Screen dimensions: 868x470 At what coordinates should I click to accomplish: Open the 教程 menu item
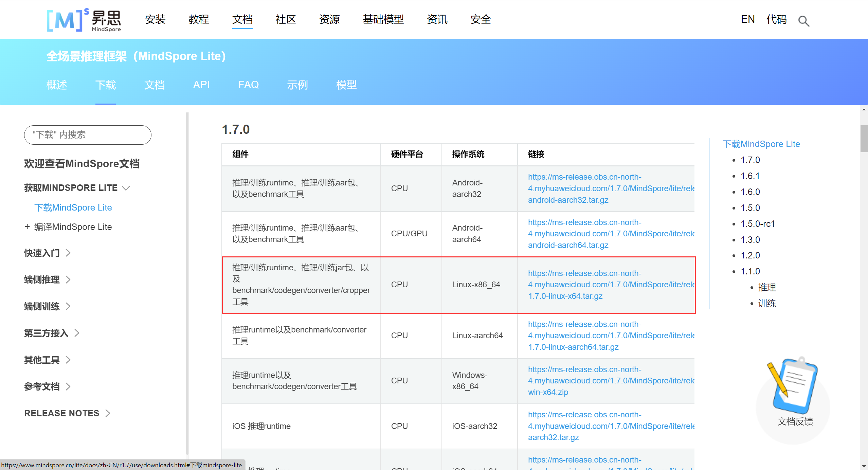199,19
